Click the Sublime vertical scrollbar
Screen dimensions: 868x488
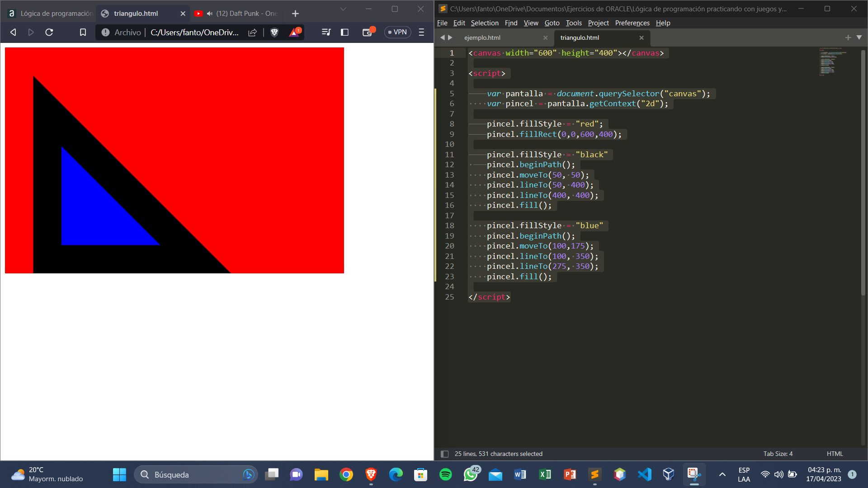pos(863,172)
